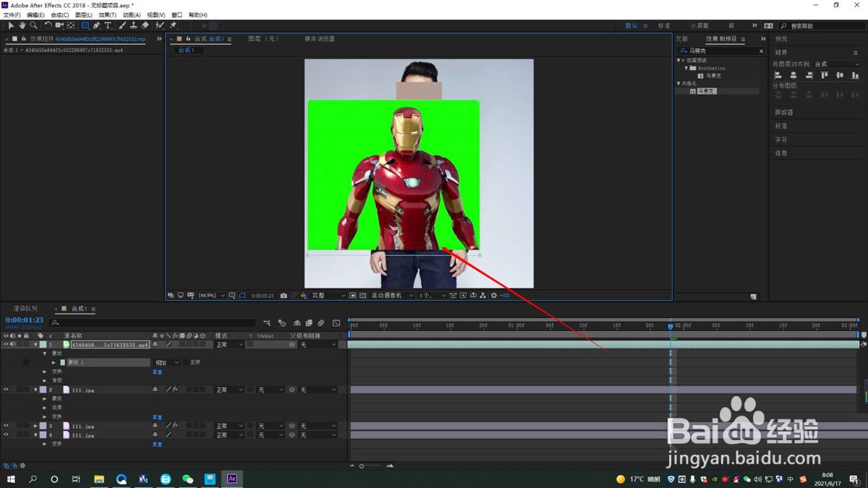Click the Windows Start button
The width and height of the screenshot is (868, 488).
pos(11,479)
